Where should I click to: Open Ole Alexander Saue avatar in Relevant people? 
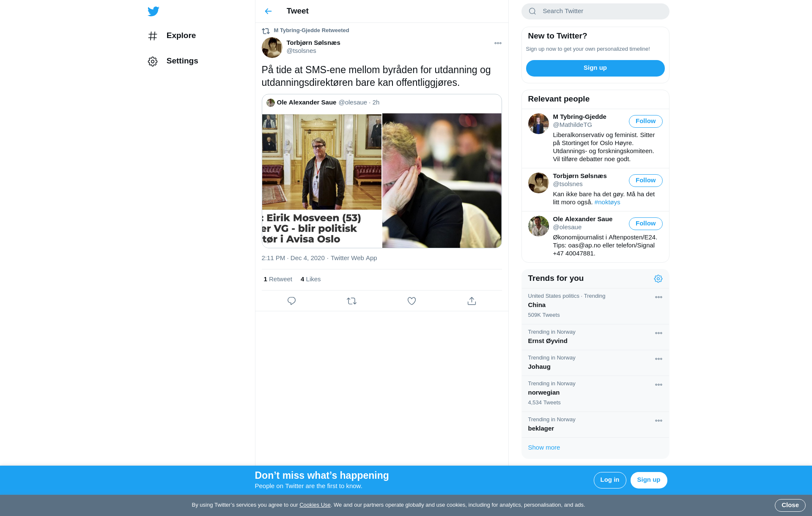(538, 226)
